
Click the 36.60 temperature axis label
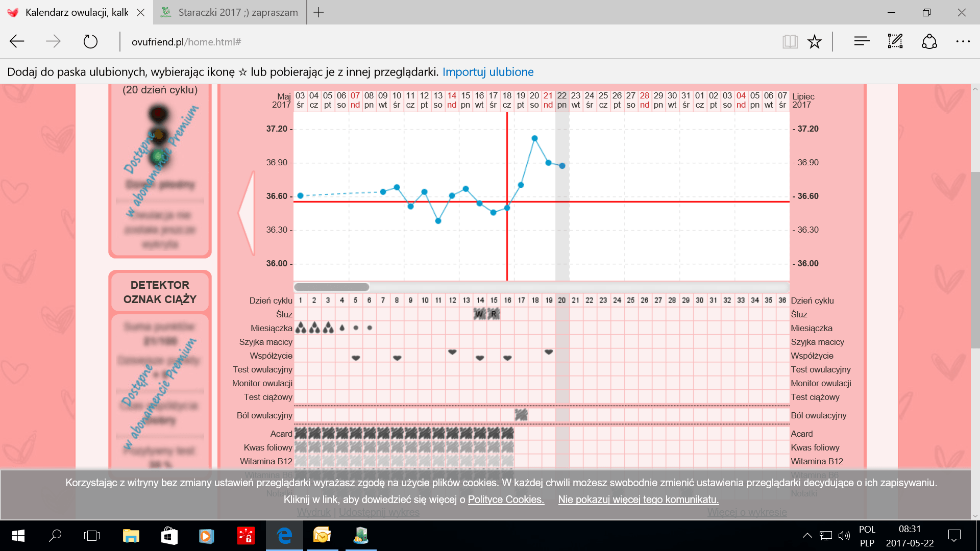pos(277,196)
